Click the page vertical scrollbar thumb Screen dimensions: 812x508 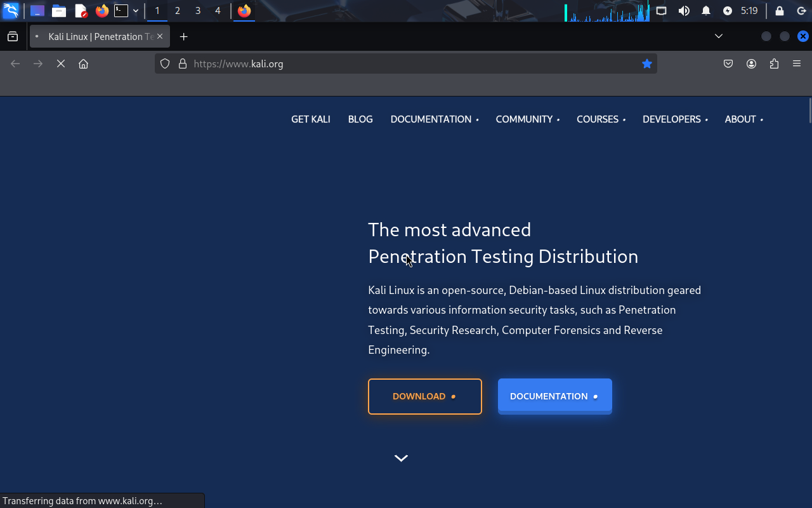tap(809, 110)
